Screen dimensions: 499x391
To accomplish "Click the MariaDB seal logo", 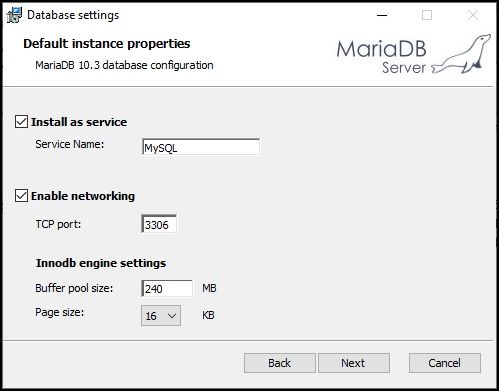I will click(x=461, y=54).
